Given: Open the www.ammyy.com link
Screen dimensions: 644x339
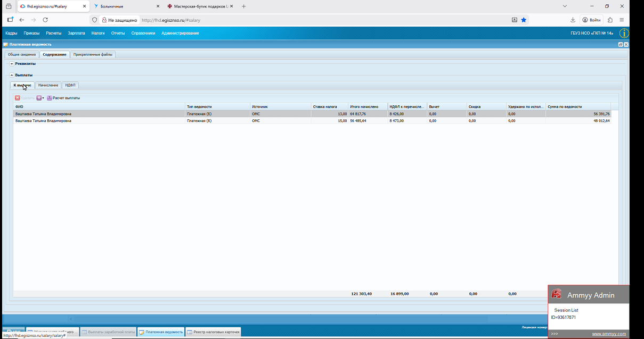Looking at the screenshot, I should click(609, 334).
